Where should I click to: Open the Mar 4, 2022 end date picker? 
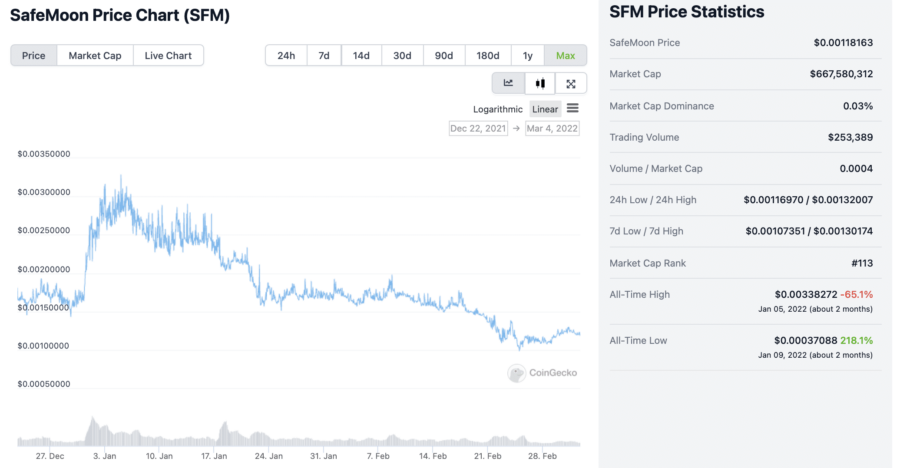tap(553, 128)
